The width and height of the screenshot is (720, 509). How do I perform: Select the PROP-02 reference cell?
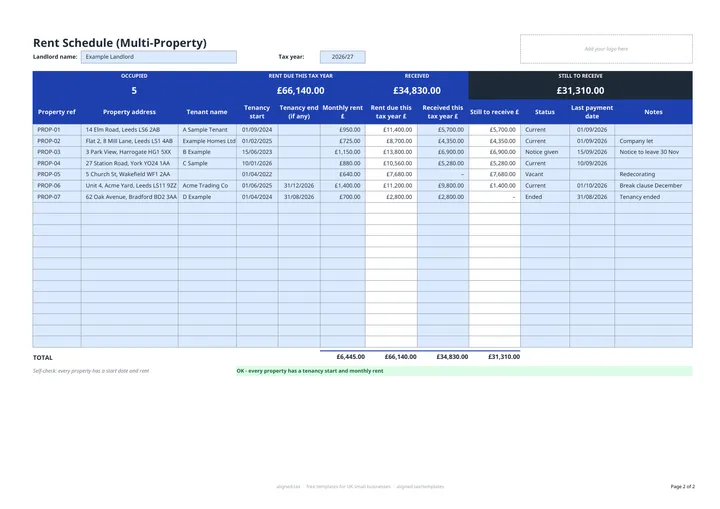click(57, 141)
